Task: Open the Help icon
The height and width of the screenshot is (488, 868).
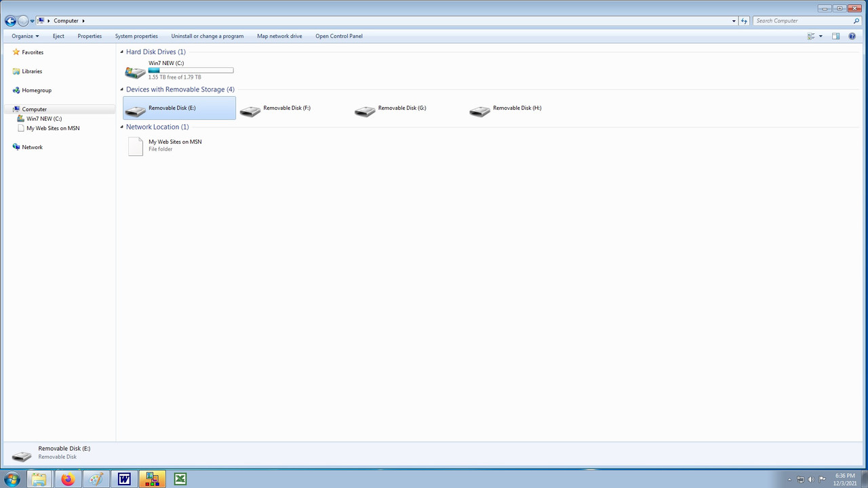Action: tap(852, 36)
